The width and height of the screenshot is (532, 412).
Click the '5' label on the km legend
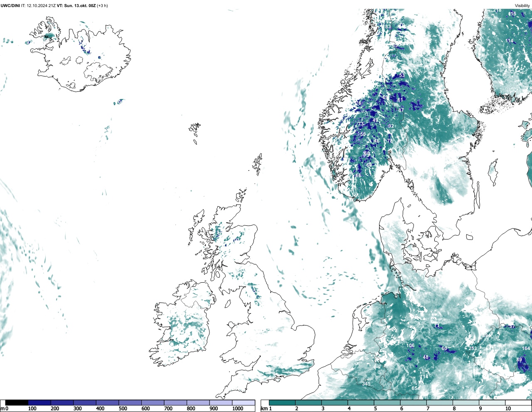point(375,409)
